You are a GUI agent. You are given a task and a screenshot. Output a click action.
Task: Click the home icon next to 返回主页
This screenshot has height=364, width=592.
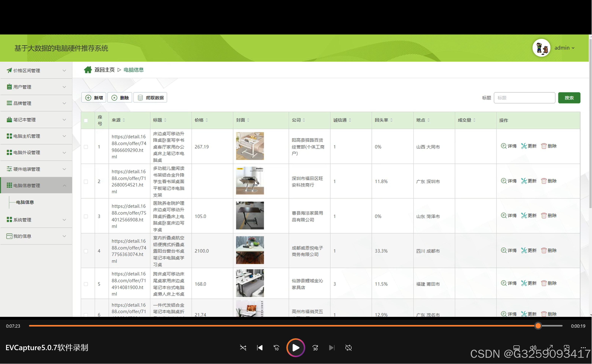click(x=88, y=70)
